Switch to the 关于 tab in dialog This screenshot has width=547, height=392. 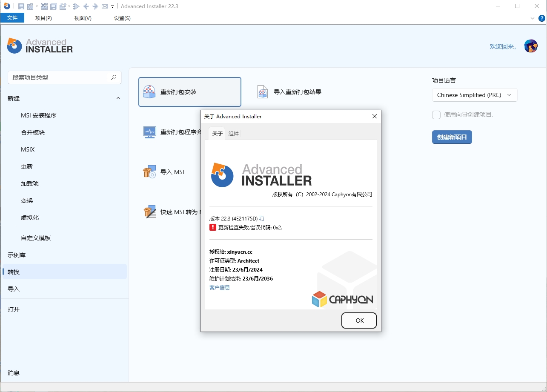coord(217,133)
